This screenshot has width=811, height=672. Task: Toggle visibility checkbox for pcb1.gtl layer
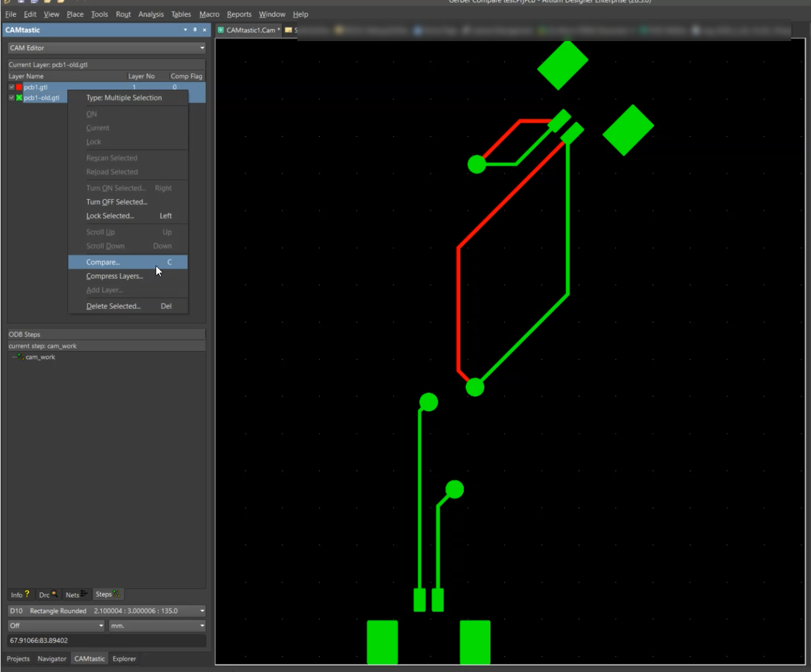[11, 87]
